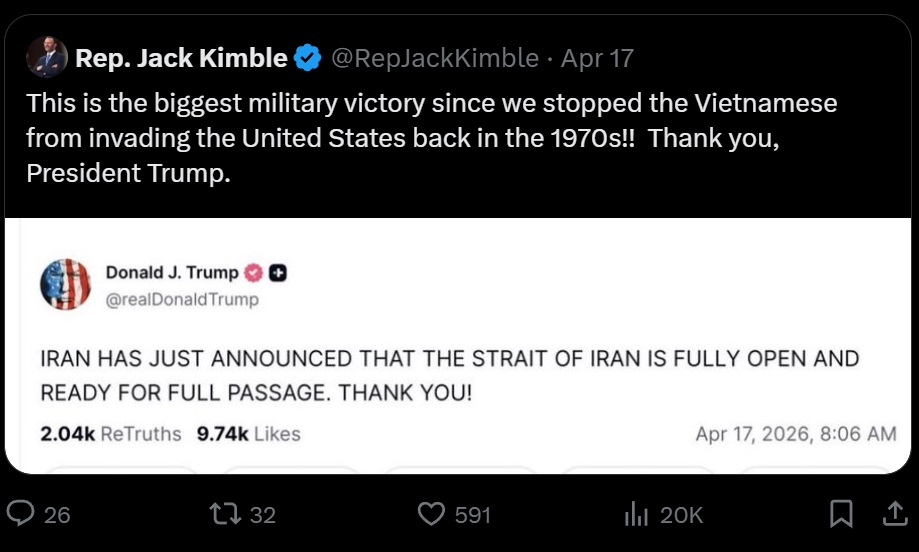Screen dimensions: 919x552
Task: Click the Donald J. Trump name in embedded post
Action: pos(172,273)
